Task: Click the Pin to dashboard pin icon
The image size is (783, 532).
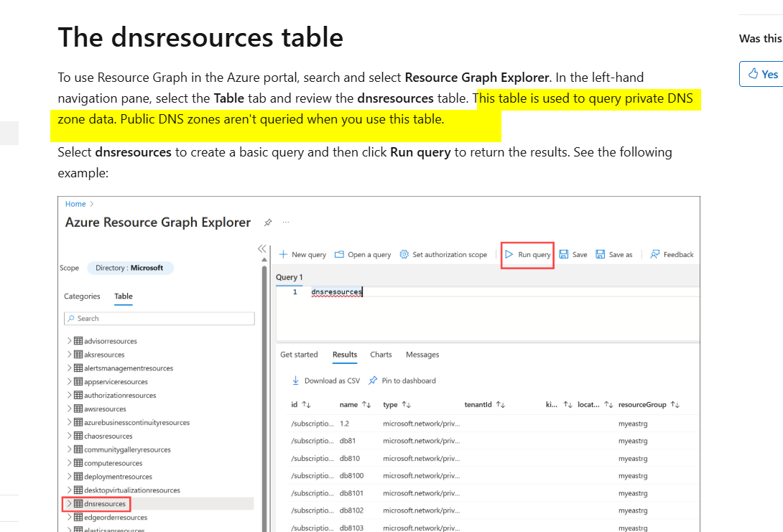Action: (373, 381)
